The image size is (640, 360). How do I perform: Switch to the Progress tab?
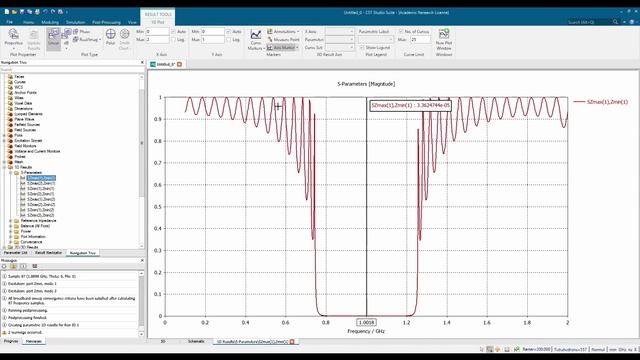click(x=11, y=341)
